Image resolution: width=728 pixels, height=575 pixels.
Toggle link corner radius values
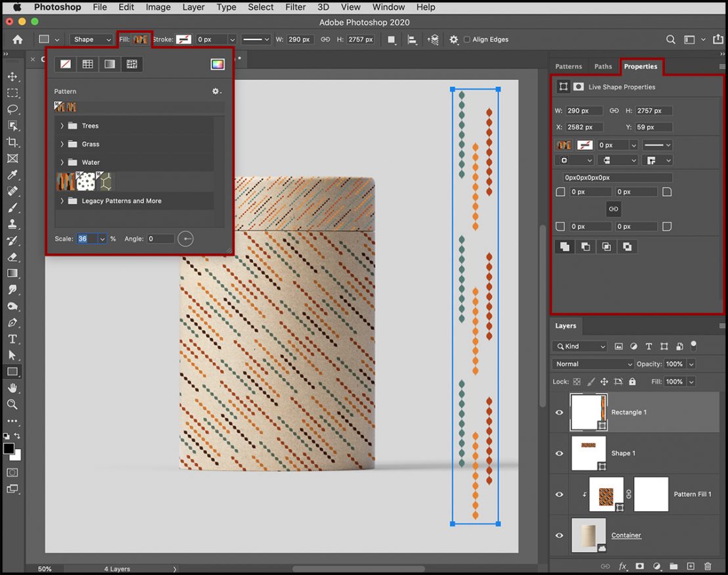point(613,209)
